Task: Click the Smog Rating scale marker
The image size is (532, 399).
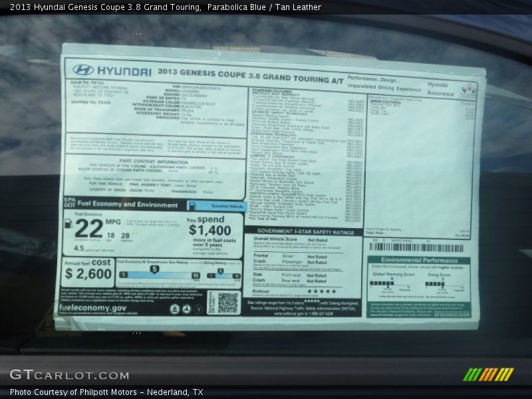Action: click(221, 271)
